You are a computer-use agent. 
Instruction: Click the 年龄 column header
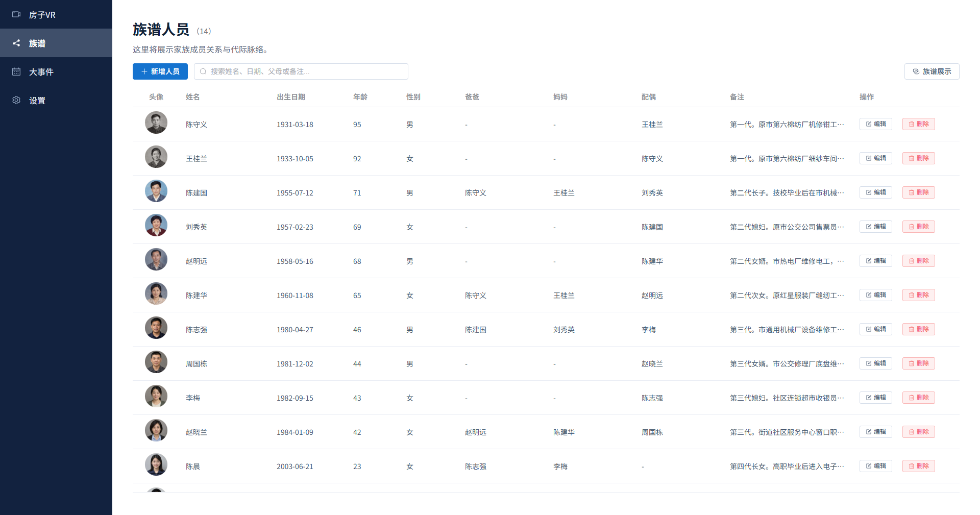360,97
